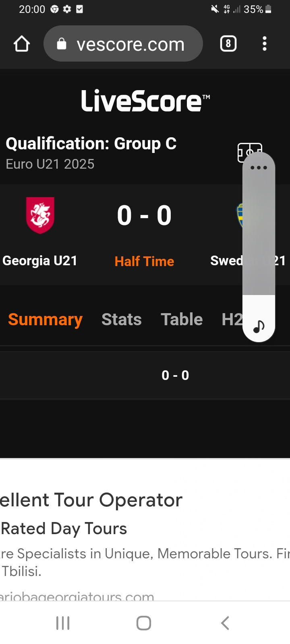Screen dimensions: 290x644
Task: Switch to the Table tab
Action: [182, 320]
